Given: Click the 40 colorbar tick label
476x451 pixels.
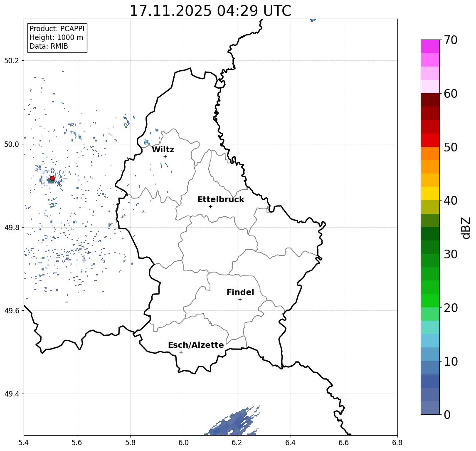Looking at the screenshot, I should pos(451,201).
